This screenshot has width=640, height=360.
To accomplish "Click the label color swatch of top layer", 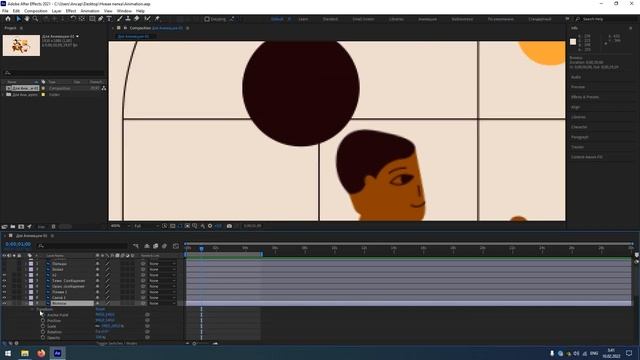I will pos(31,264).
